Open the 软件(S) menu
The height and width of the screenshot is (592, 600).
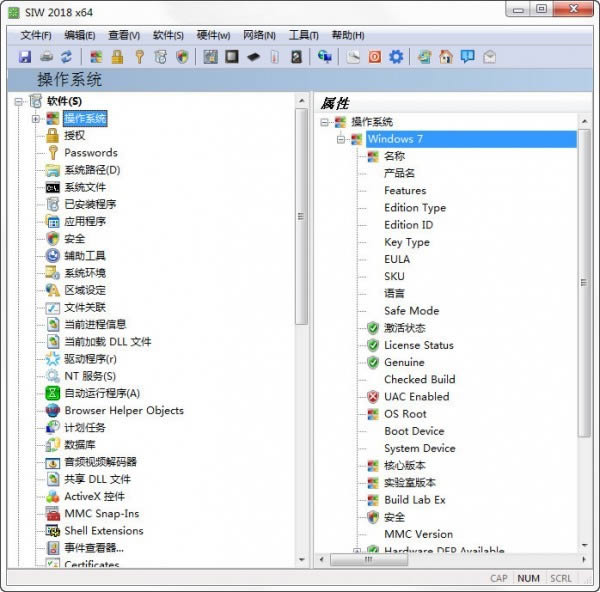(x=168, y=36)
